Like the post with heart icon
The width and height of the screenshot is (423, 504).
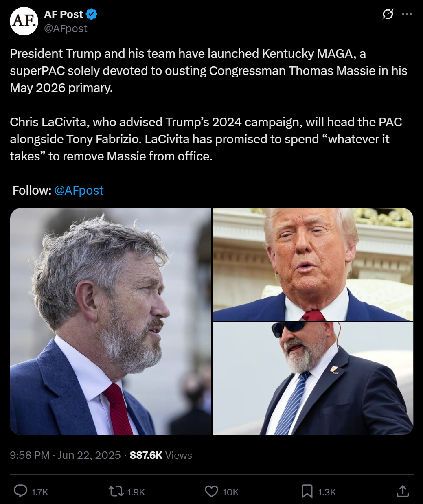coord(211,491)
